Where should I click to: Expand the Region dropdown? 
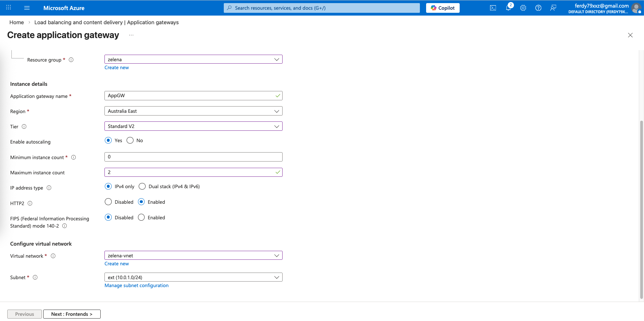click(x=193, y=111)
